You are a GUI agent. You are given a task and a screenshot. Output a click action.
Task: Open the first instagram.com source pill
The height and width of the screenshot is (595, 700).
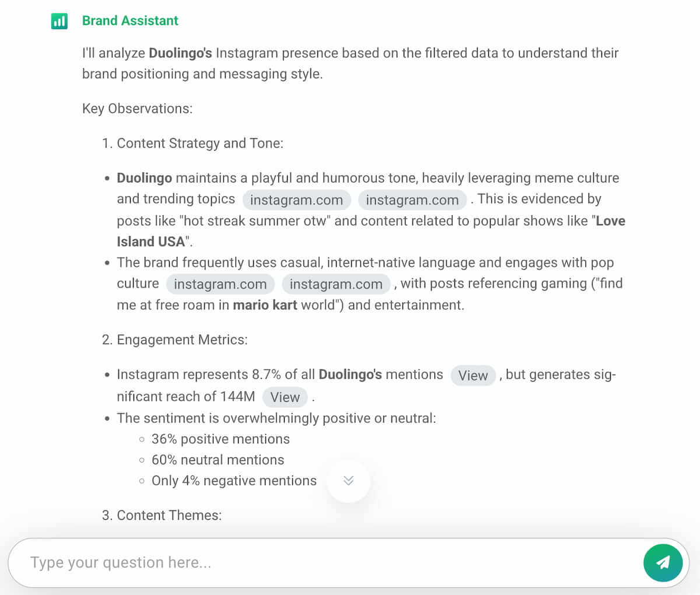pos(296,200)
